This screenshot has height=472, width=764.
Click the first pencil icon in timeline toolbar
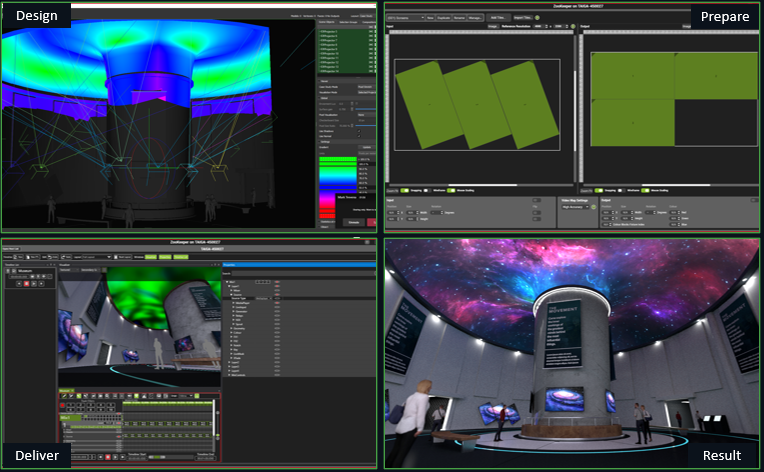click(64, 396)
